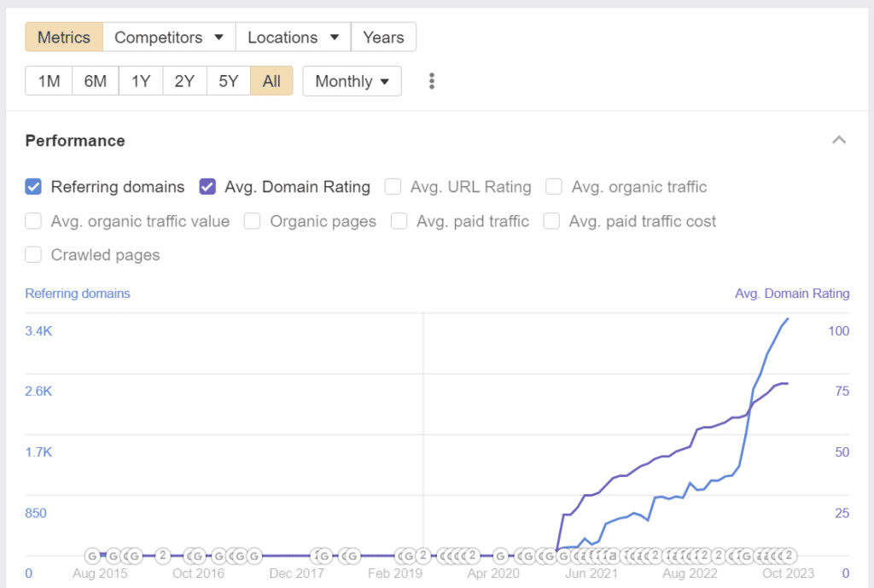This screenshot has height=588, width=874.
Task: Select the All time range
Action: pos(271,81)
